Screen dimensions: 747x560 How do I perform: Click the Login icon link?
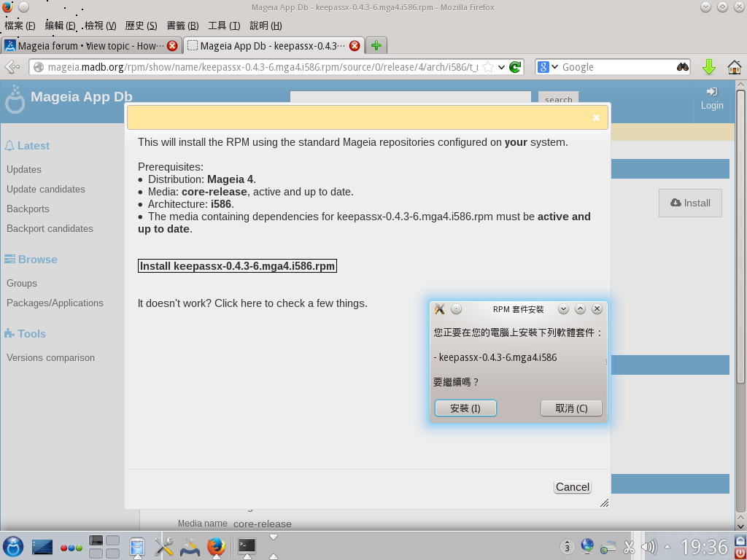712,98
